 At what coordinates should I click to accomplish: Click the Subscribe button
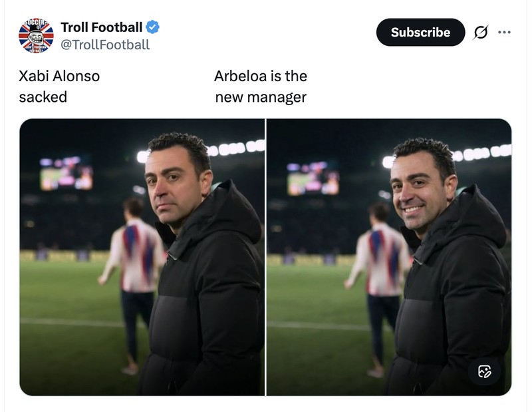pyautogui.click(x=420, y=32)
